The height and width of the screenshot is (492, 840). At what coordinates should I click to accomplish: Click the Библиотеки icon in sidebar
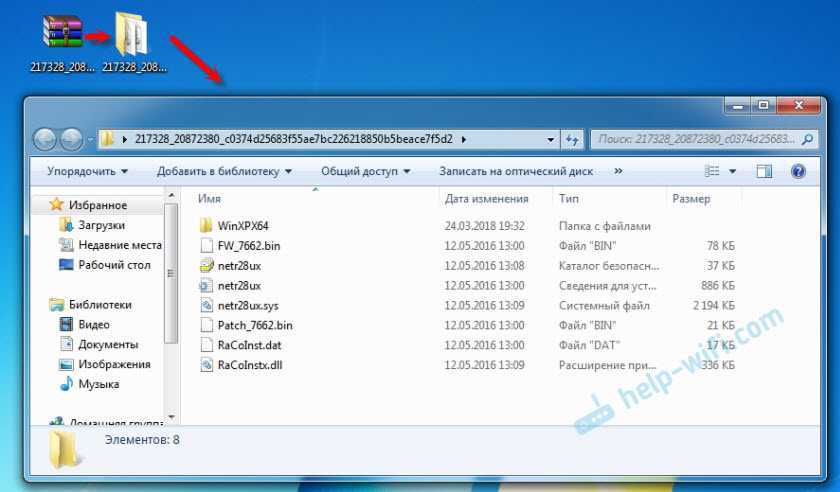click(56, 304)
